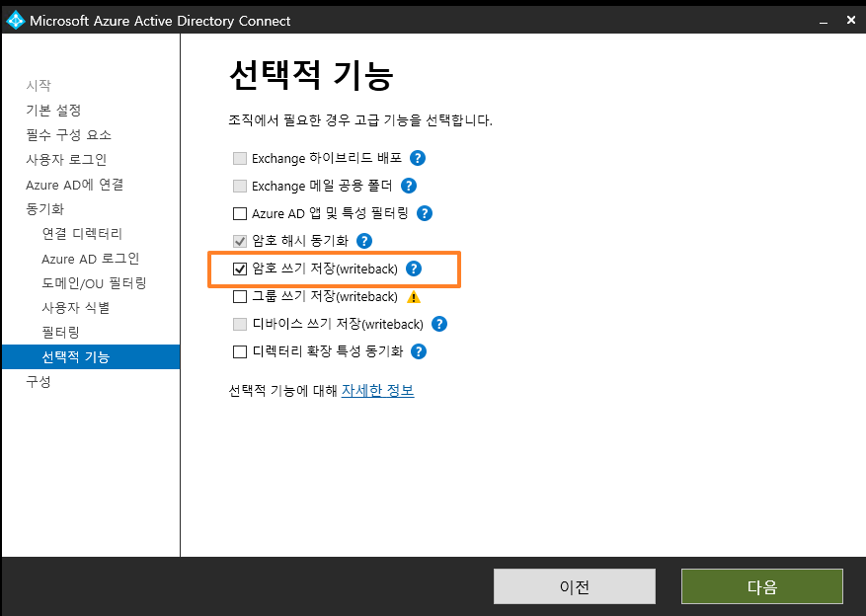Go to 구성 step in sidebar
The width and height of the screenshot is (866, 616).
(39, 382)
